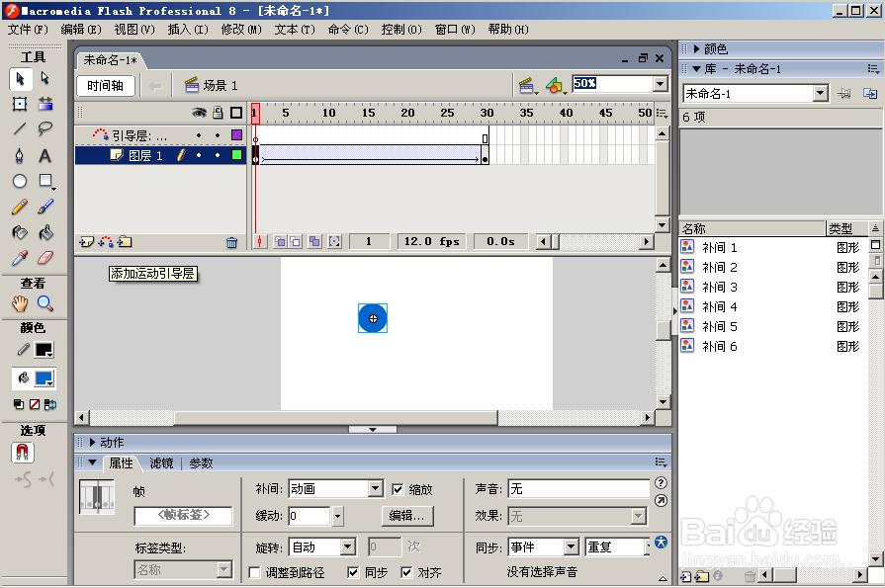Select the Hand tool
This screenshot has width=885, height=588.
click(x=20, y=304)
